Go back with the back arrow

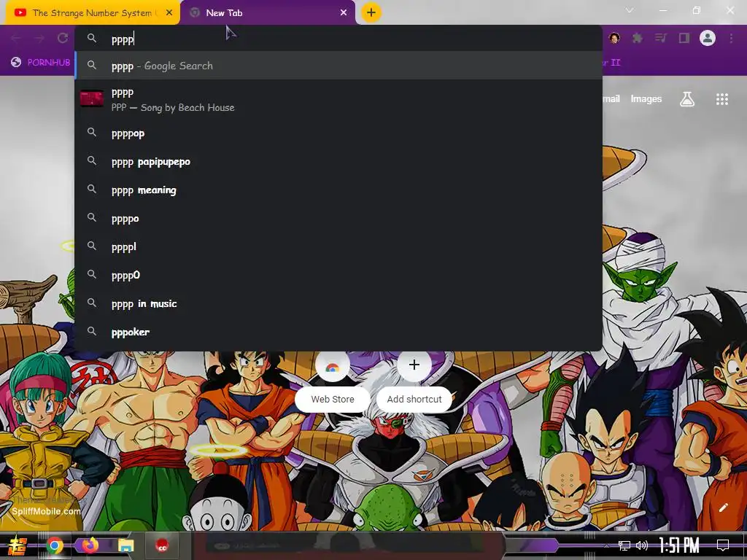(x=16, y=38)
